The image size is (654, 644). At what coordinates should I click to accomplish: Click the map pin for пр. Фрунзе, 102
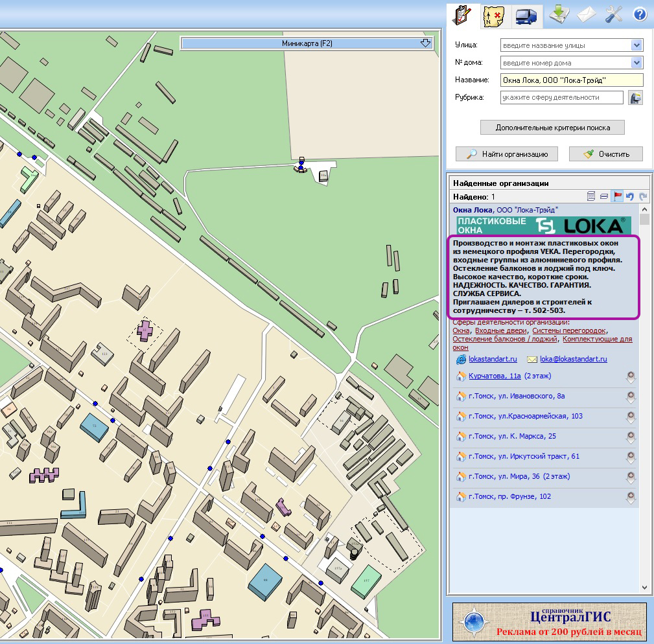pos(631,498)
